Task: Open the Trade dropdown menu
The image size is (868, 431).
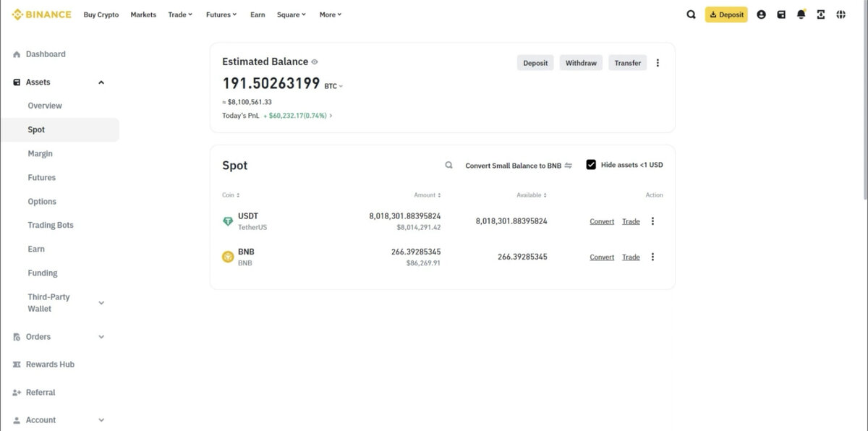Action: [x=180, y=14]
